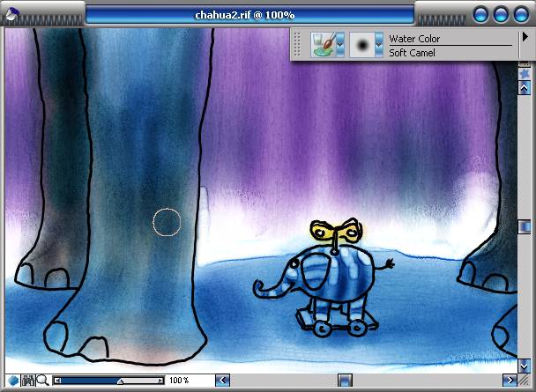Click the horizontal scrollbar thumb
The width and height of the screenshot is (536, 392).
click(x=345, y=380)
